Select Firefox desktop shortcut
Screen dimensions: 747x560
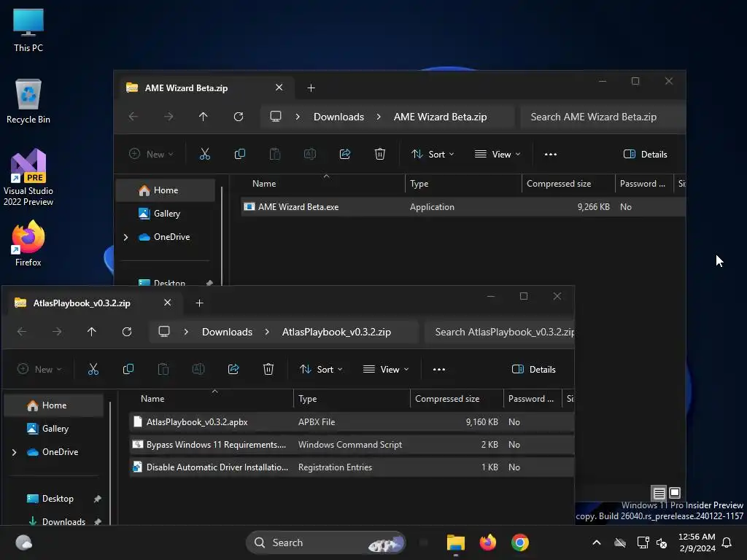[x=28, y=244]
